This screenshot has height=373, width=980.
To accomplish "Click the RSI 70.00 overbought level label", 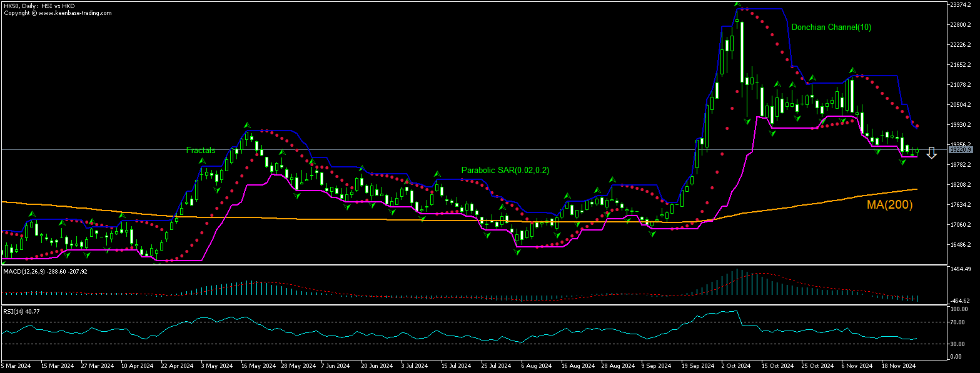I will point(959,322).
